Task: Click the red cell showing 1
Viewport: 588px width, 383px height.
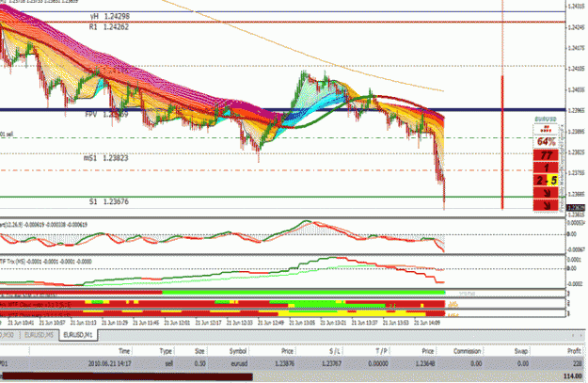Action: (x=546, y=168)
